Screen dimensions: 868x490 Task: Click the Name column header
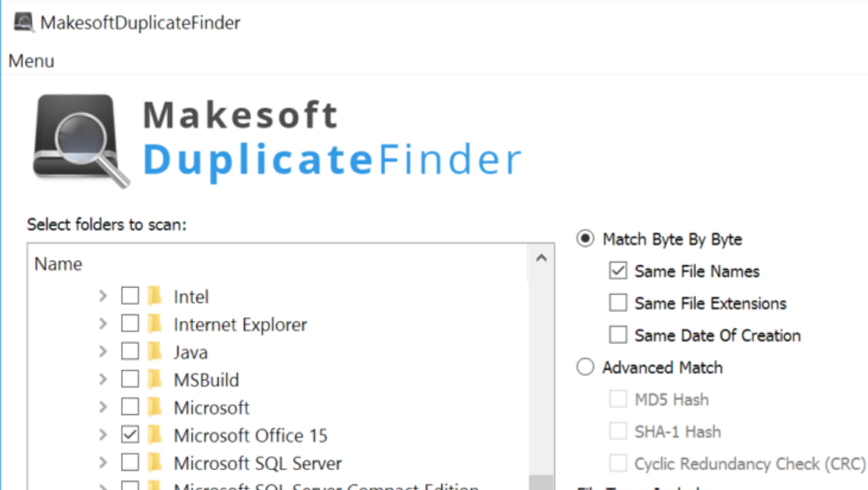coord(58,263)
